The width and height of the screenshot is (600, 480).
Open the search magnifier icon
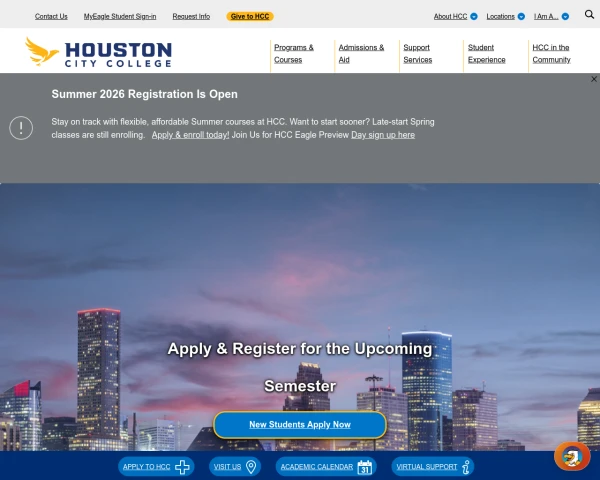point(589,15)
